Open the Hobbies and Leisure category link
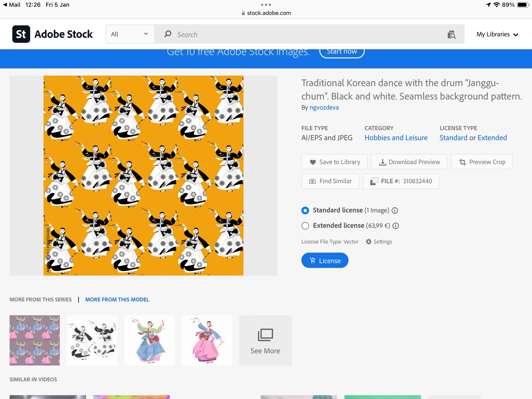532x399 pixels. coord(396,138)
